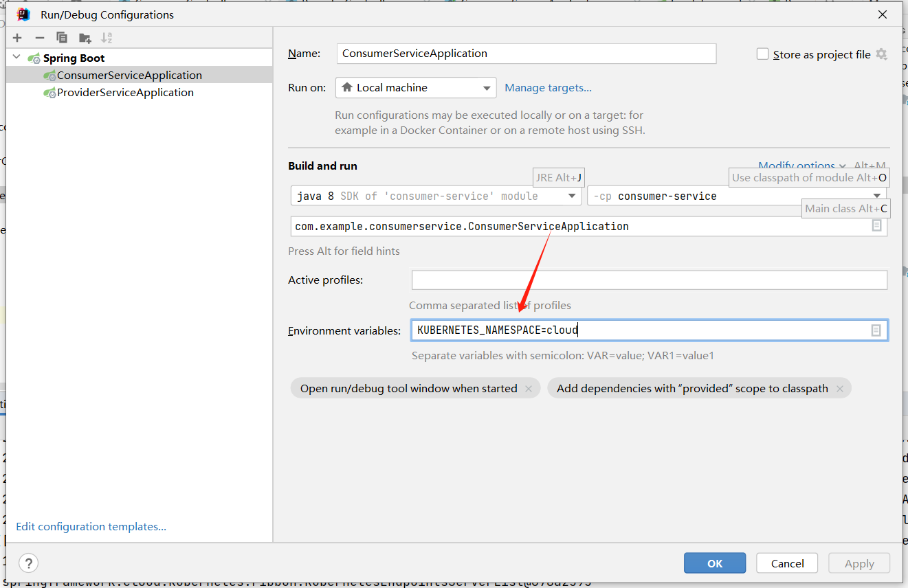Viewport: 908px width, 588px height.
Task: Open the environment variables editor icon
Action: [876, 330]
